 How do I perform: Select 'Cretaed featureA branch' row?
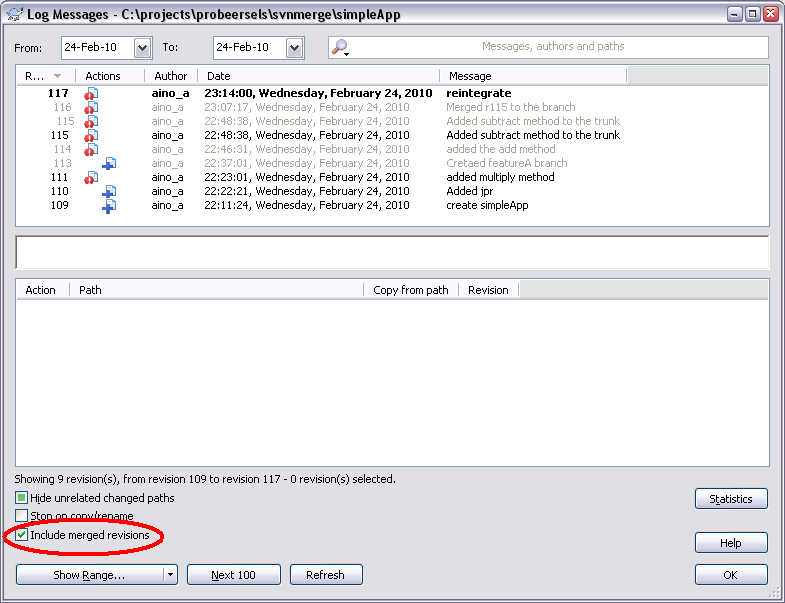click(x=392, y=163)
